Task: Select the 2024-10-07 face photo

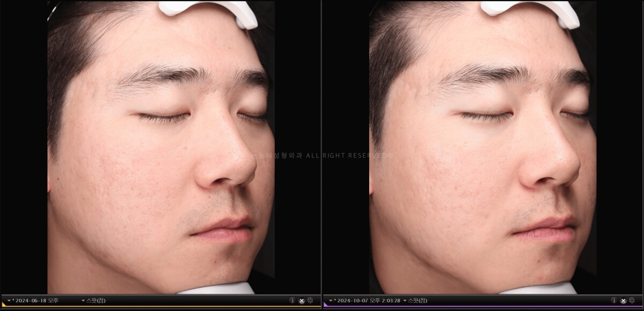Action: point(483,147)
